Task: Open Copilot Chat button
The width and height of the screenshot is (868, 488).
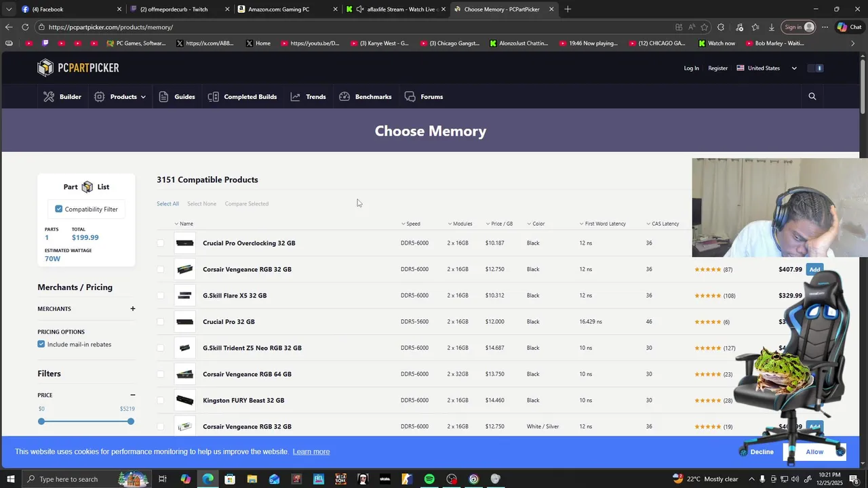Action: click(x=850, y=27)
